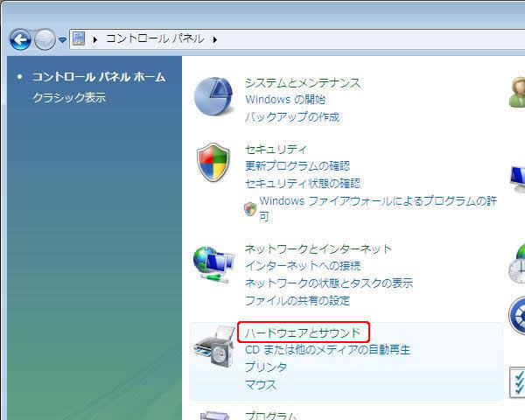Expand the arrow before コントロール パネル
Screen dimensions: 525x420
pyautogui.click(x=95, y=39)
